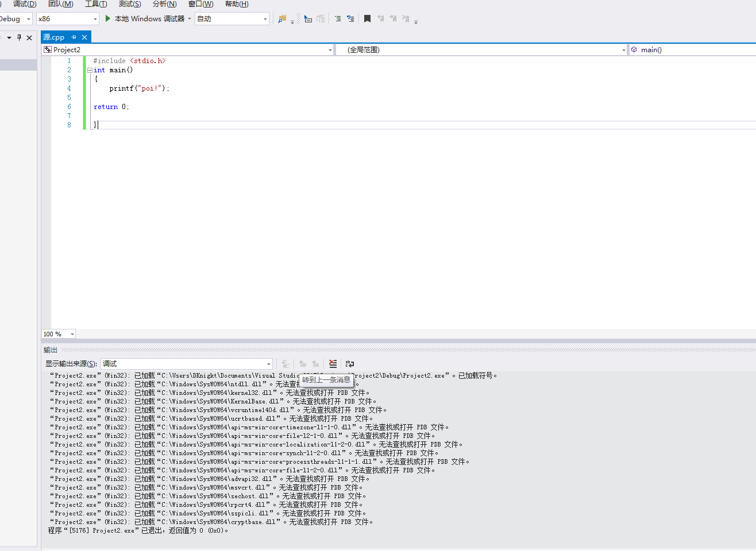756x551 pixels.
Task: Clear all text in Output window
Action: [333, 364]
